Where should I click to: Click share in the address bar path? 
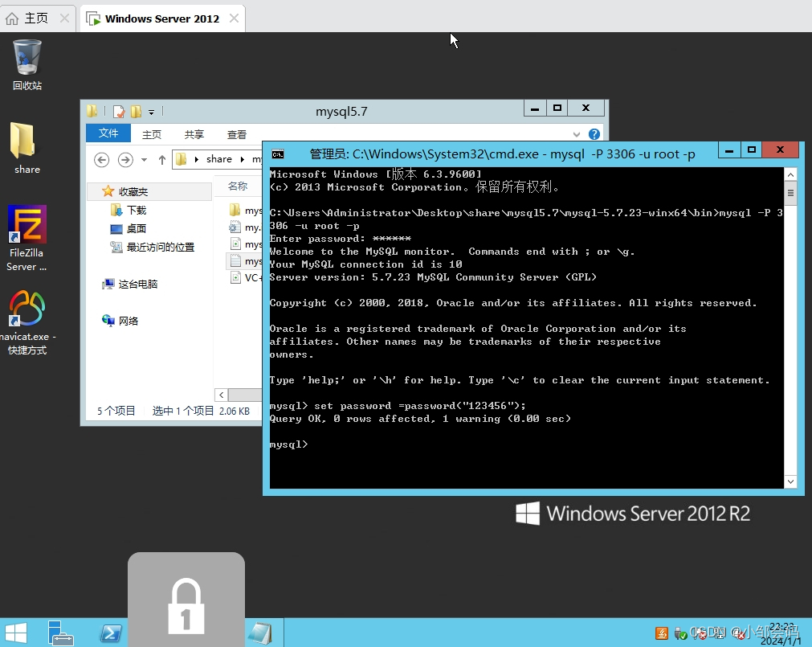click(219, 160)
